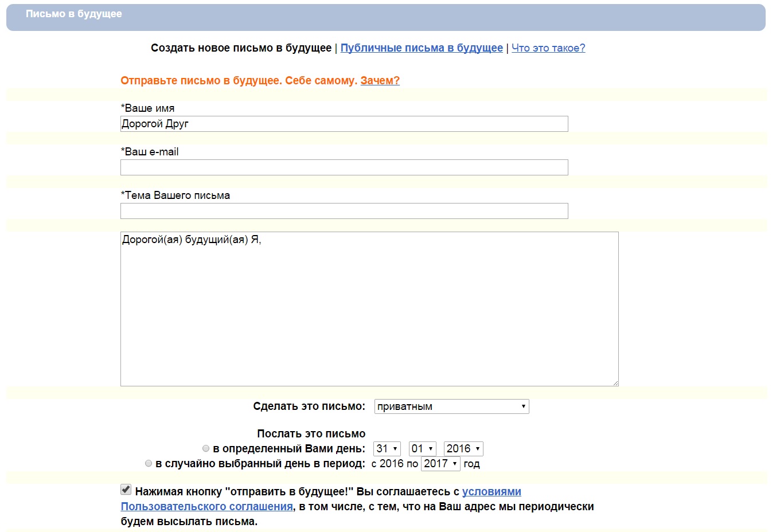This screenshot has width=784, height=532.
Task: Follow the orange 'Зачем?' link
Action: pos(380,81)
